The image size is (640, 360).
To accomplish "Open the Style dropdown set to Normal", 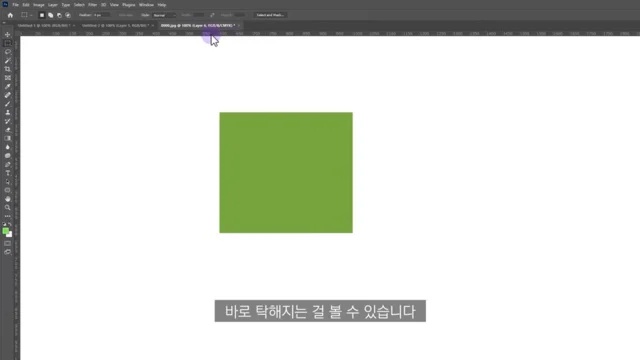I will tap(164, 15).
